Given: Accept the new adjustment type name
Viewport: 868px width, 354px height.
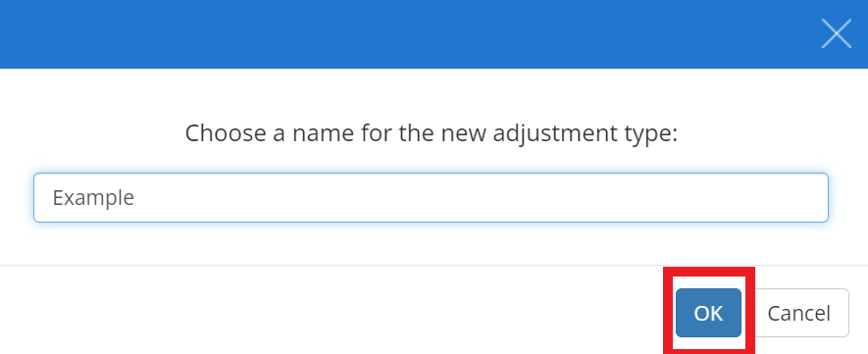Looking at the screenshot, I should coord(708,313).
